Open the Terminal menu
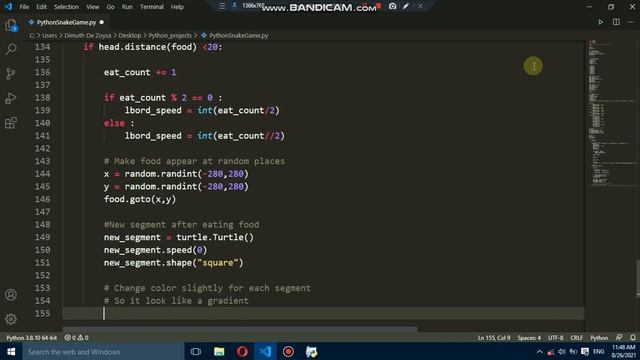This screenshot has height=360, width=640. click(x=151, y=7)
